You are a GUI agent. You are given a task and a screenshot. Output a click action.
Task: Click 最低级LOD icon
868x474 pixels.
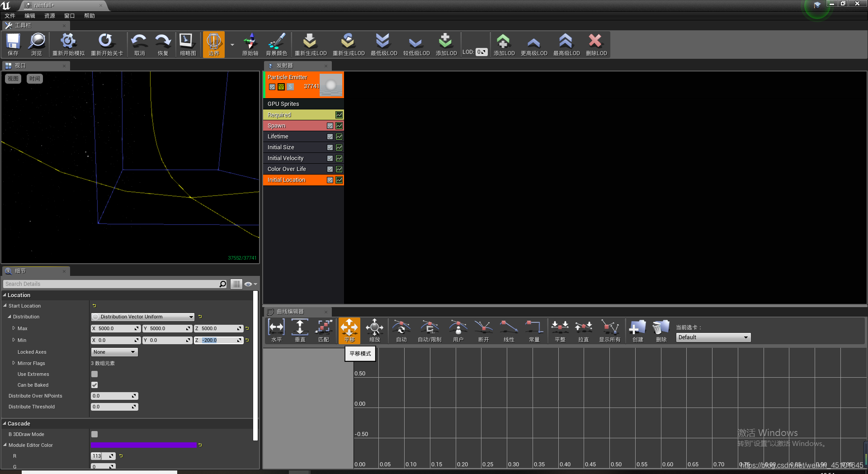(x=383, y=44)
